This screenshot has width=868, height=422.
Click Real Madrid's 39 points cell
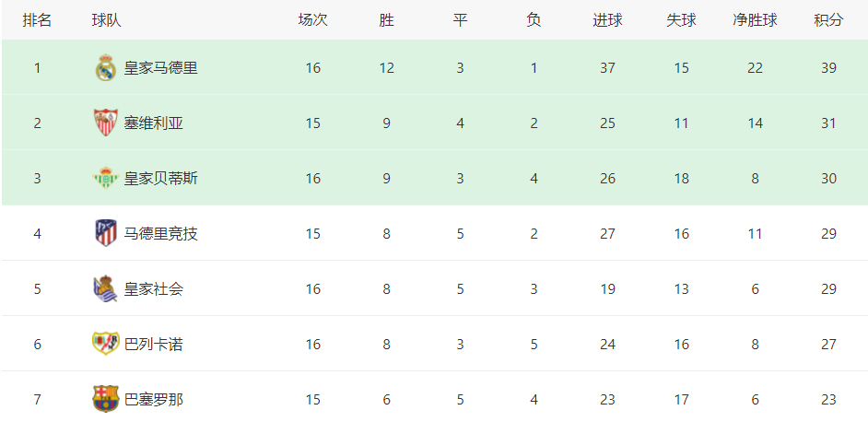[828, 68]
